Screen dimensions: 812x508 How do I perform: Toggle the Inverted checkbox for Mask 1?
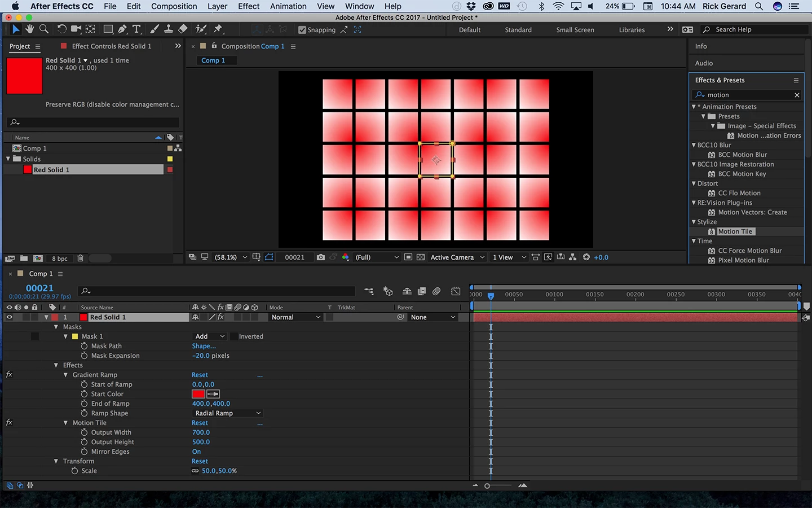pyautogui.click(x=233, y=336)
